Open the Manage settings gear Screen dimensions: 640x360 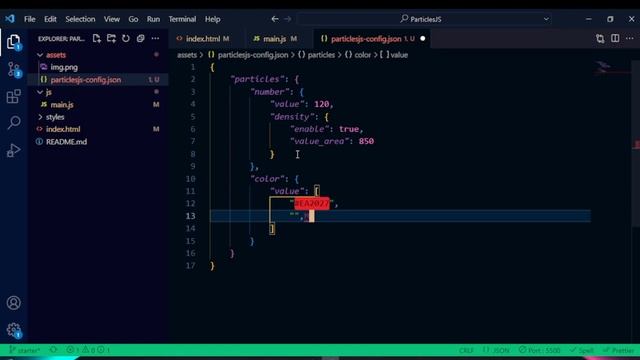pyautogui.click(x=13, y=329)
